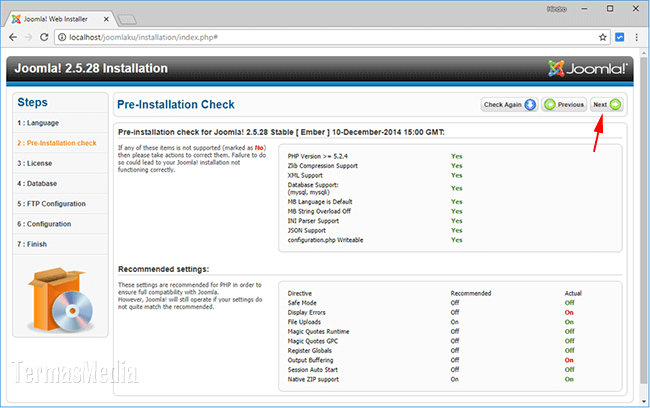Click 'INI Parser Support' text
650x408 pixels.
tap(313, 221)
